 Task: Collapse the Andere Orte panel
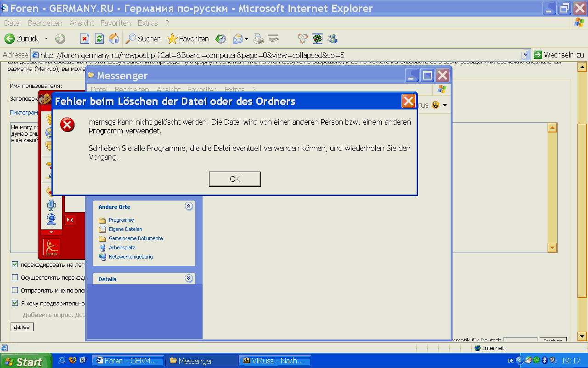click(x=189, y=206)
